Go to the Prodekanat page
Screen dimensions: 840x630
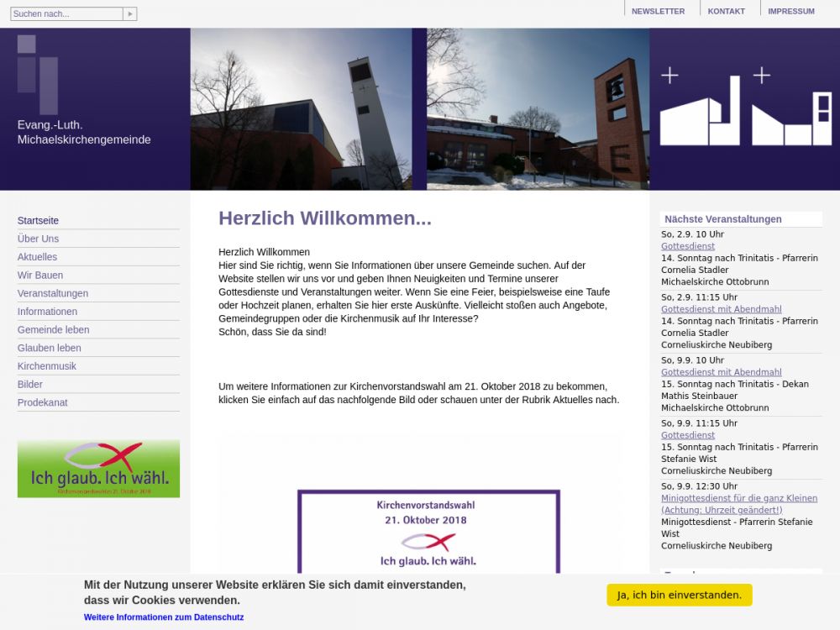point(43,403)
